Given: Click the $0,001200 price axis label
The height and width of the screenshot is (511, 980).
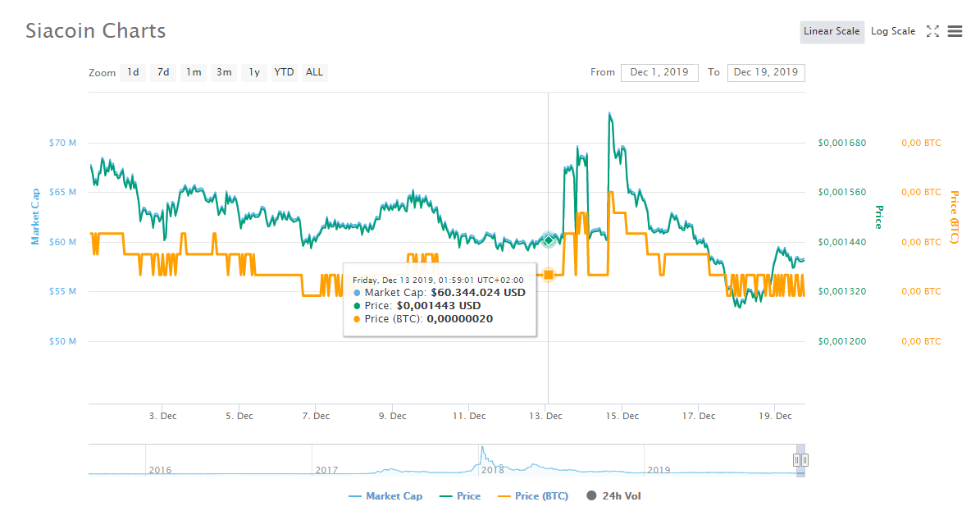Looking at the screenshot, I should point(842,341).
